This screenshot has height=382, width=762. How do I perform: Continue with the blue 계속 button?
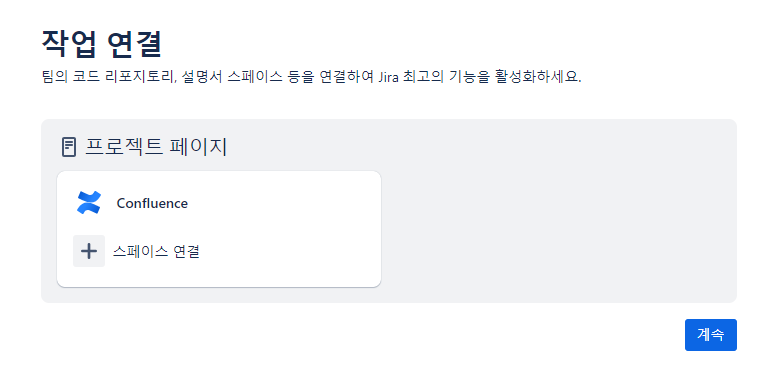click(x=710, y=335)
